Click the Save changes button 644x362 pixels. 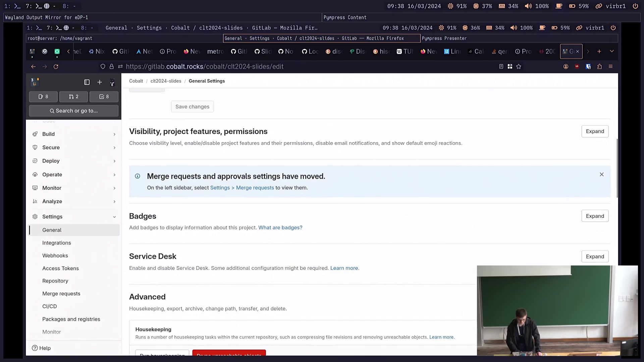tap(192, 107)
